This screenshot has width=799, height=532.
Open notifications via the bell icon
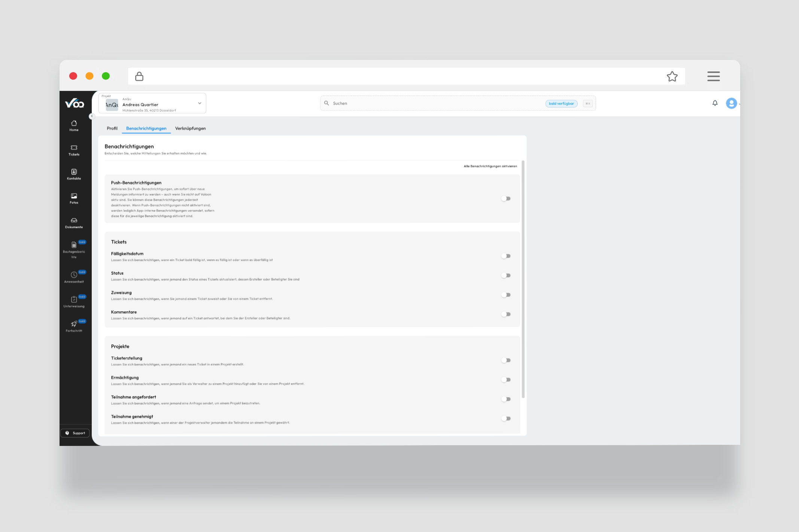point(715,103)
